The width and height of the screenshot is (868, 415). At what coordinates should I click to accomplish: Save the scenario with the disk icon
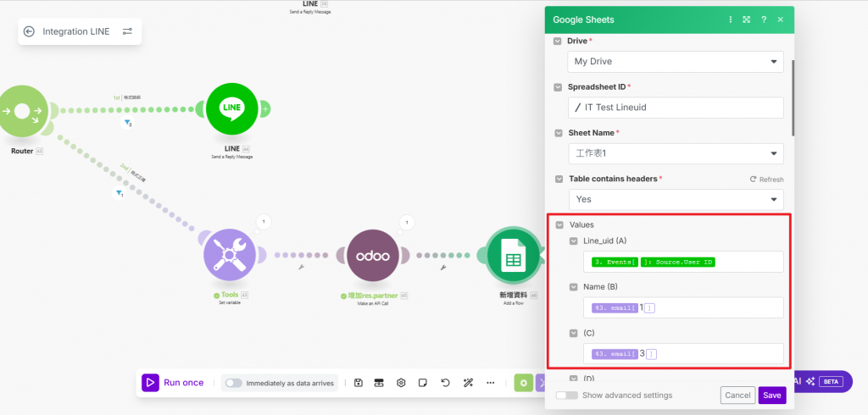click(359, 383)
